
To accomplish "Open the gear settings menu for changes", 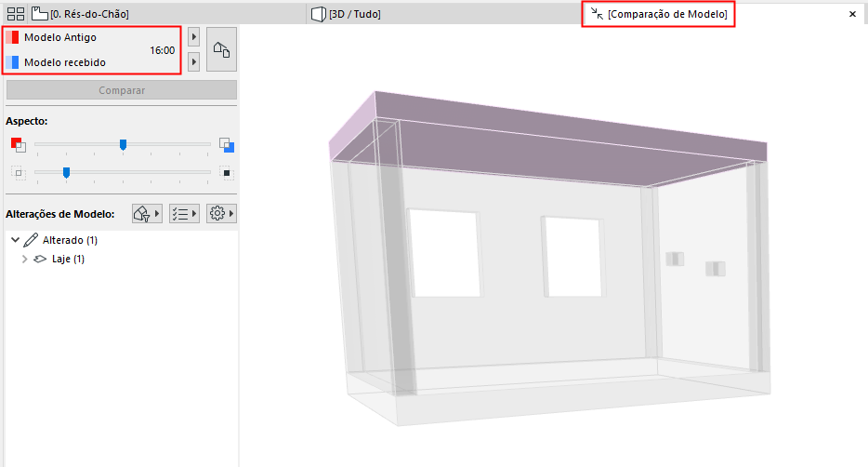I will click(221, 213).
